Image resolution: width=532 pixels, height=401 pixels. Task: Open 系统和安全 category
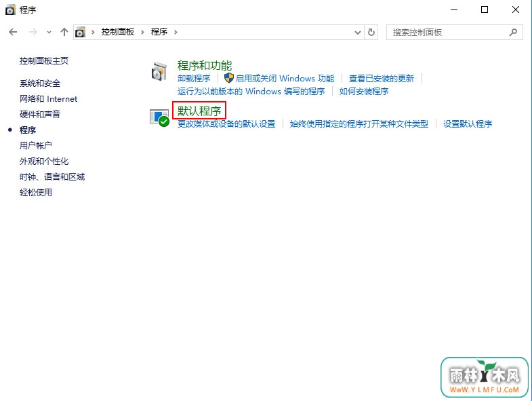(x=40, y=83)
